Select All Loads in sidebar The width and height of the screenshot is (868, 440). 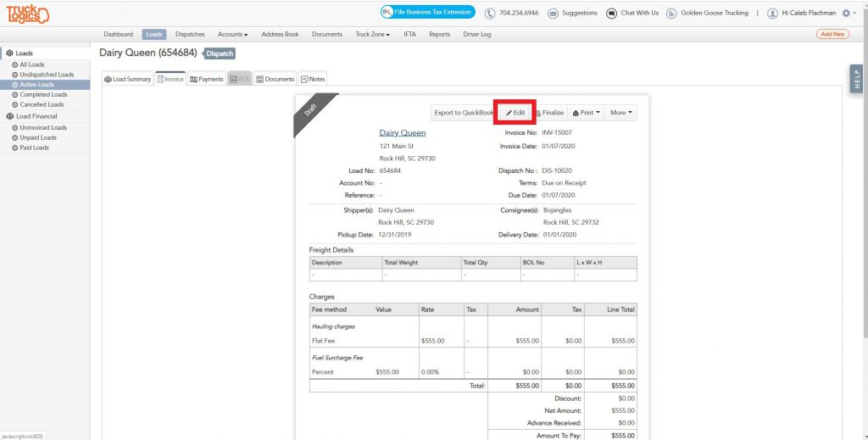point(32,64)
